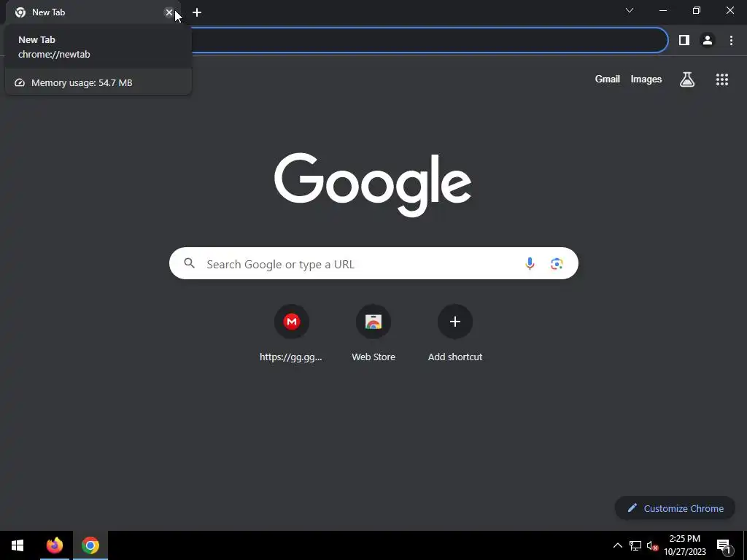Open the network tray icon
The height and width of the screenshot is (560, 747).
(x=635, y=545)
